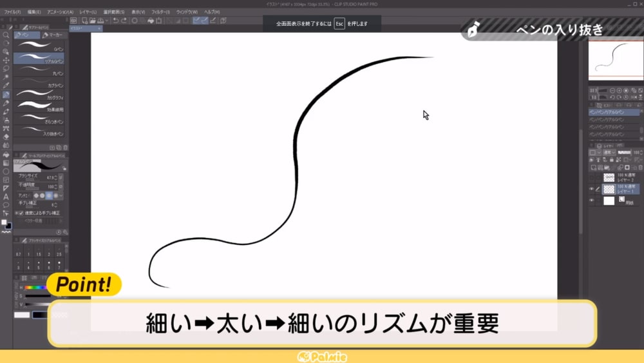Select the Move layer tool
The width and height of the screenshot is (644, 363).
tap(6, 60)
